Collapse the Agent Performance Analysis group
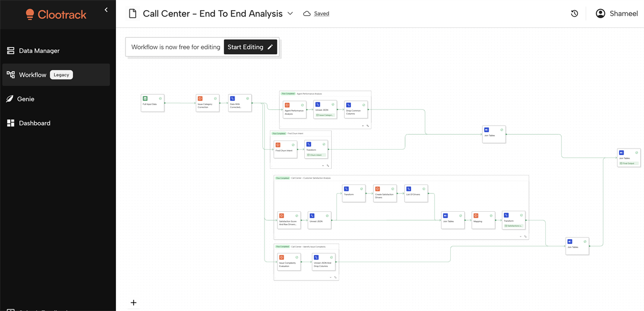 click(x=363, y=125)
